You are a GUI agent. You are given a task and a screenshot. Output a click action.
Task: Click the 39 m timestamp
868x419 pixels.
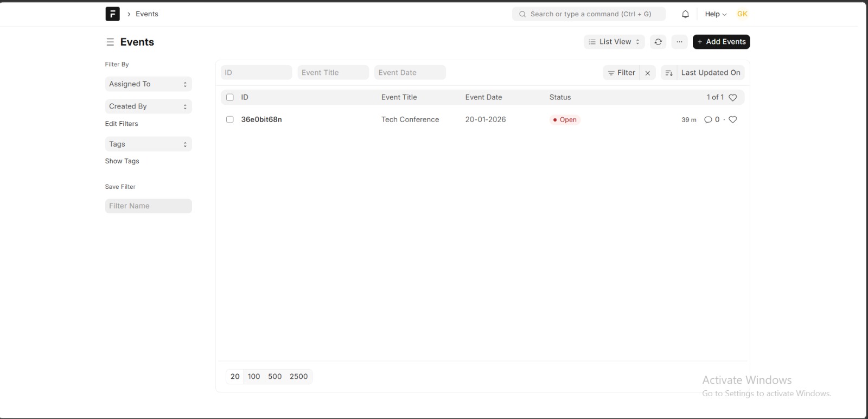pyautogui.click(x=689, y=120)
